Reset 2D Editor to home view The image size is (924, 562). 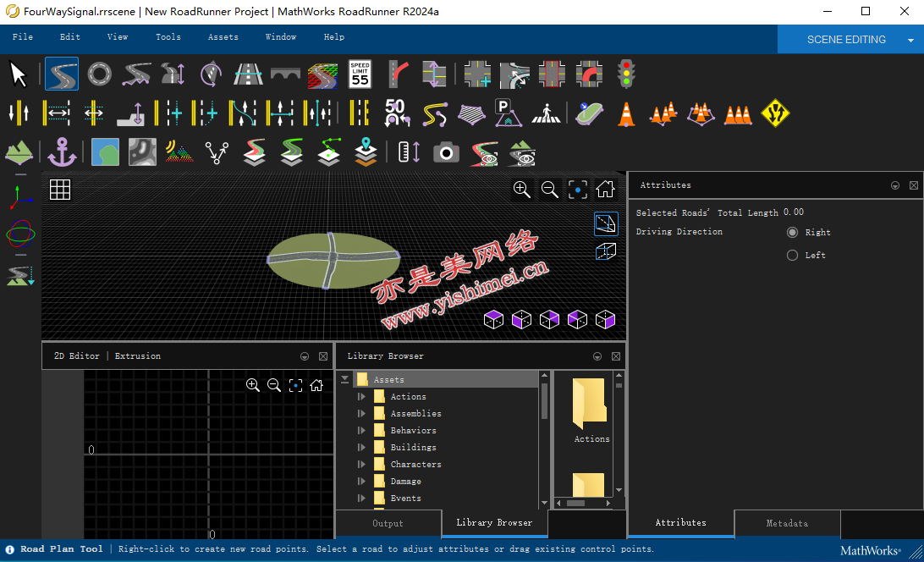(x=316, y=385)
